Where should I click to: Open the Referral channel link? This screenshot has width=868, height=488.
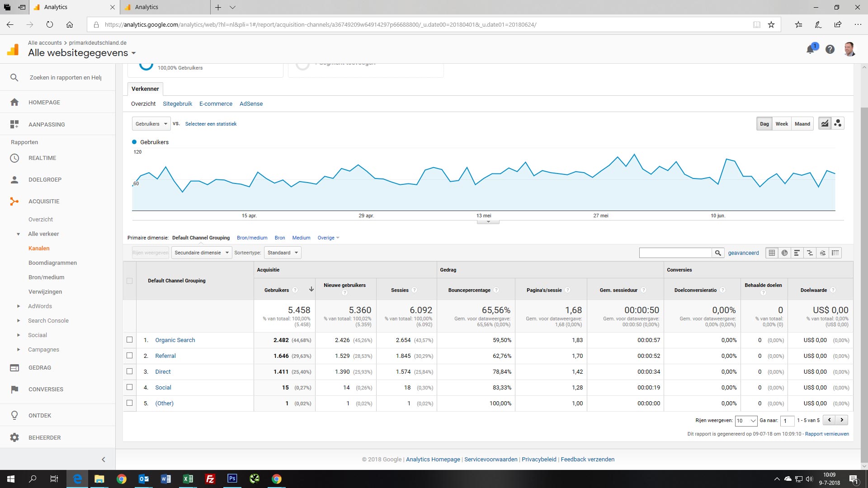(165, 356)
